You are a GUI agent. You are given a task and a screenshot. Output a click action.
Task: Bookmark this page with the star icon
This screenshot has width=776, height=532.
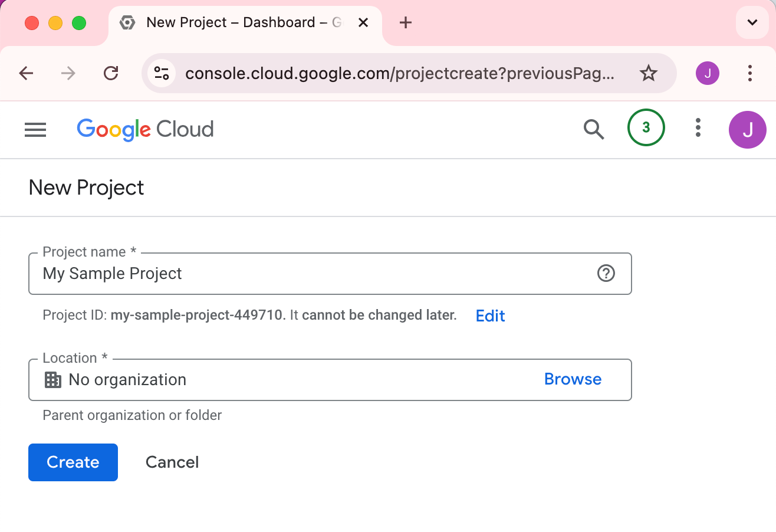pyautogui.click(x=649, y=73)
